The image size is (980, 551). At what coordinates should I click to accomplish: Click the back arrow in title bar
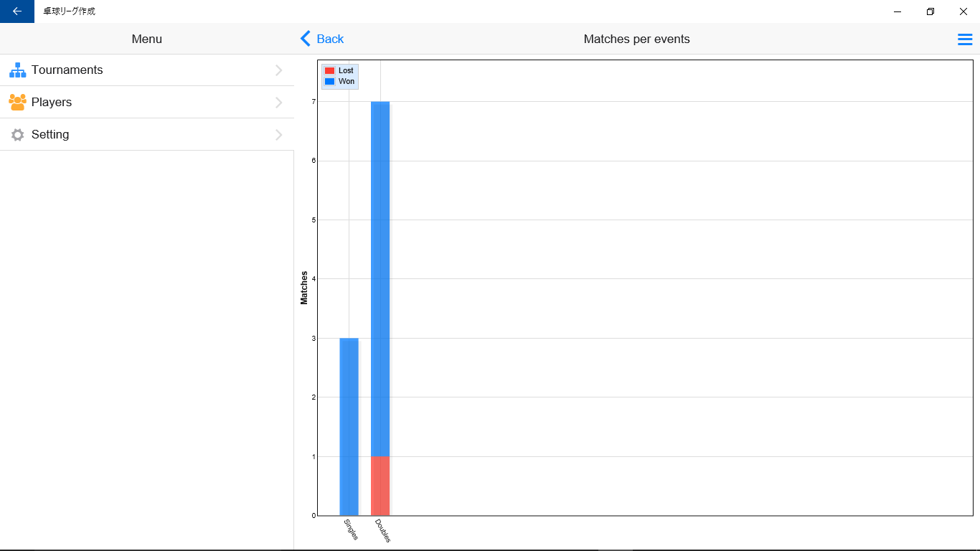pyautogui.click(x=17, y=11)
